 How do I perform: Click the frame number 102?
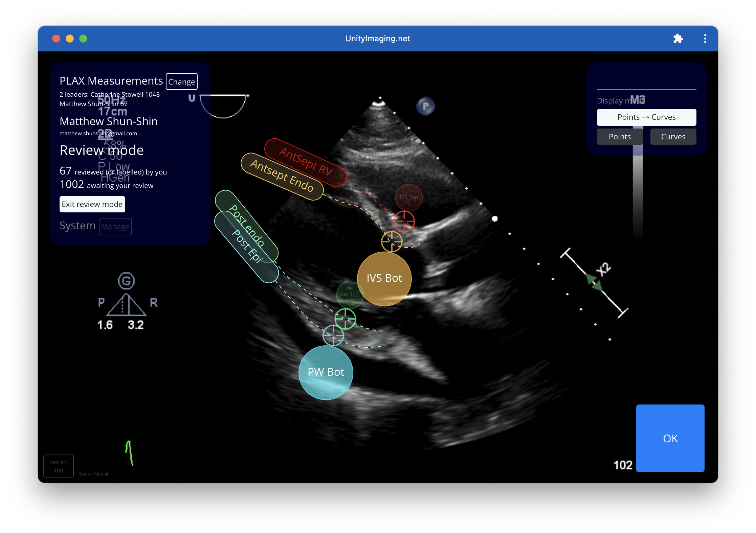coord(623,465)
